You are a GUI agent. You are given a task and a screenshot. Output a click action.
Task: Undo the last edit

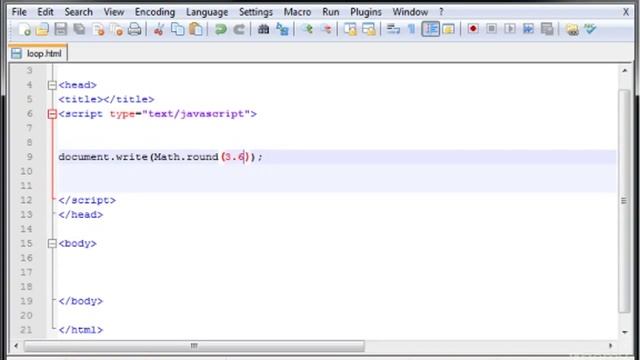220,29
